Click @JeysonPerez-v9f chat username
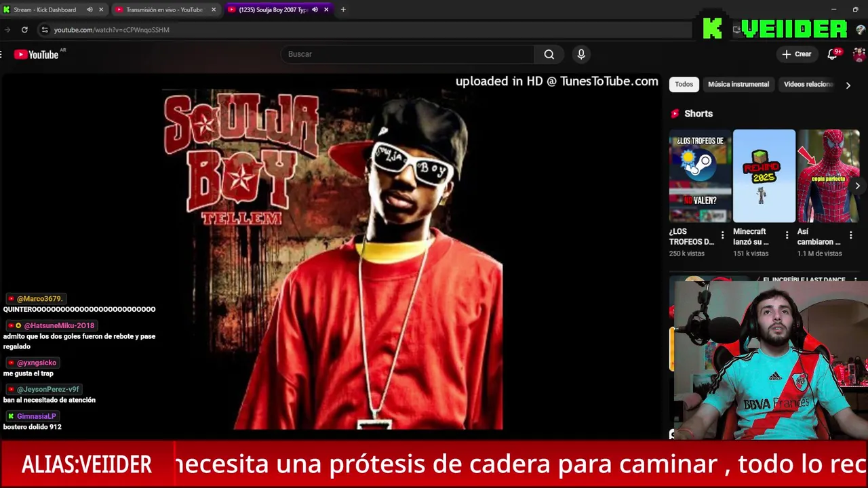868x488 pixels. (x=48, y=389)
